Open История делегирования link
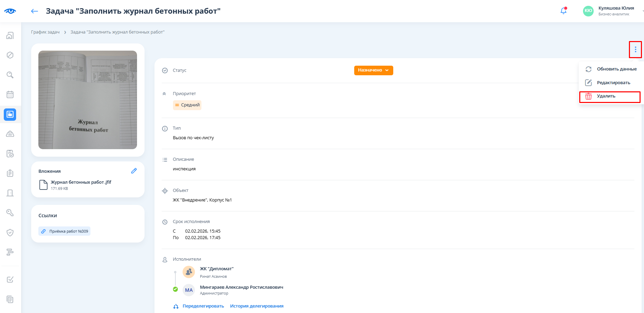 [x=257, y=306]
